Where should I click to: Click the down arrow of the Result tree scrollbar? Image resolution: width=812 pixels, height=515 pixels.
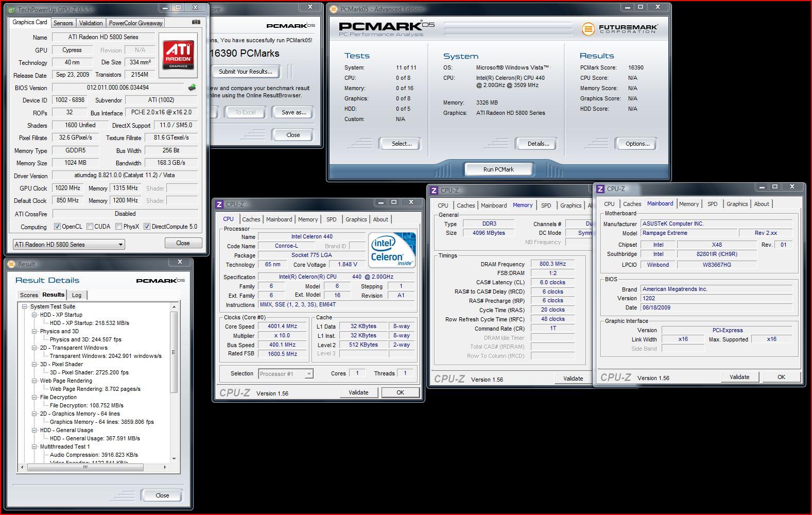[174, 458]
